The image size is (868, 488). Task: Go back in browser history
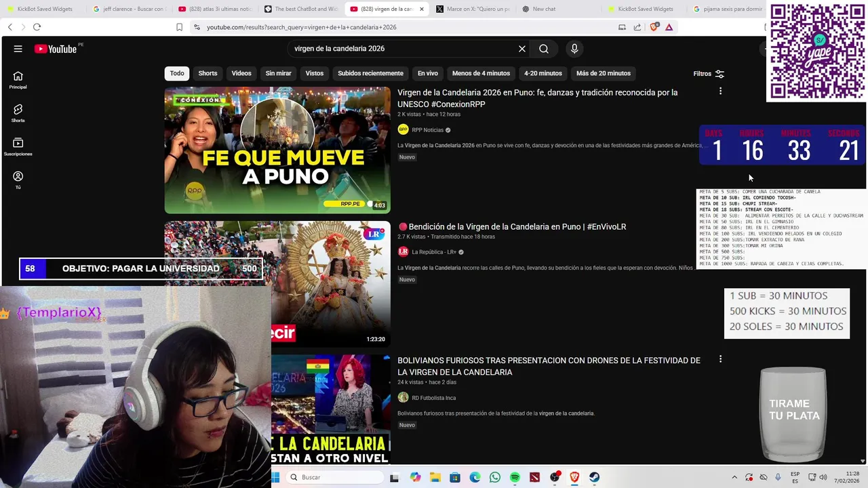tap(10, 27)
